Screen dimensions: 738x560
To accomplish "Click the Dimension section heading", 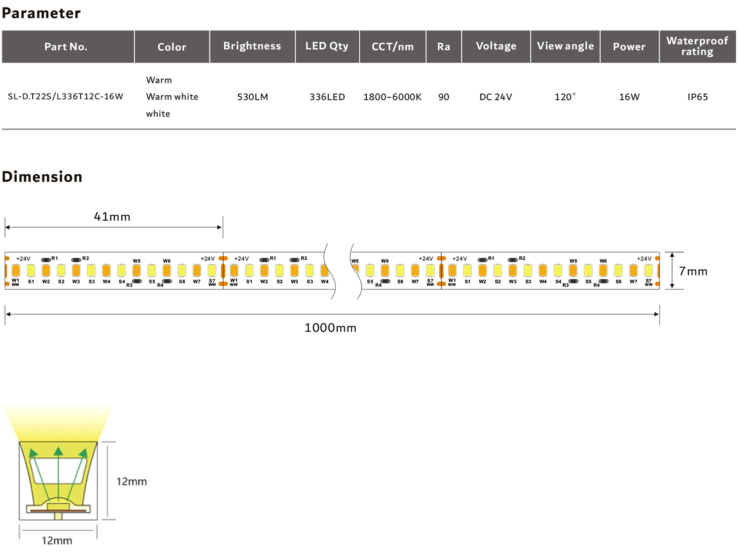I will [x=42, y=177].
